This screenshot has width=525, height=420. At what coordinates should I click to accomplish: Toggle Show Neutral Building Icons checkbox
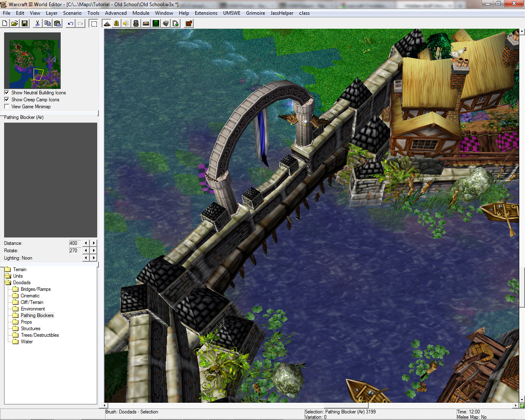click(7, 93)
